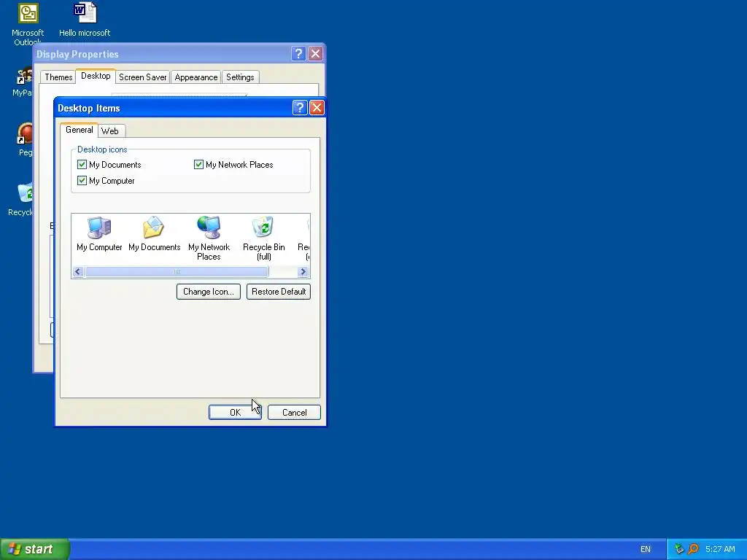Click the Change Icon... button
Viewport: 747px width, 560px height.
(209, 292)
